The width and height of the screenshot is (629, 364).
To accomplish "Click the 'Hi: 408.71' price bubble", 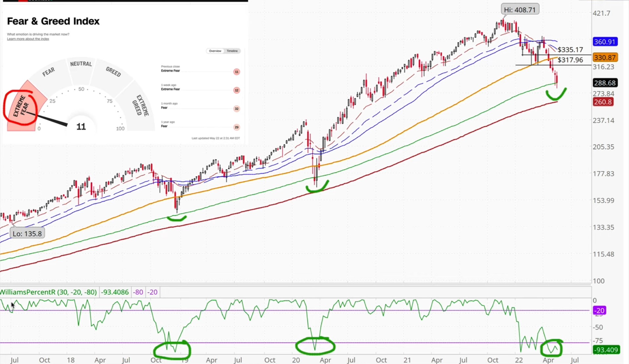I will 520,10.
